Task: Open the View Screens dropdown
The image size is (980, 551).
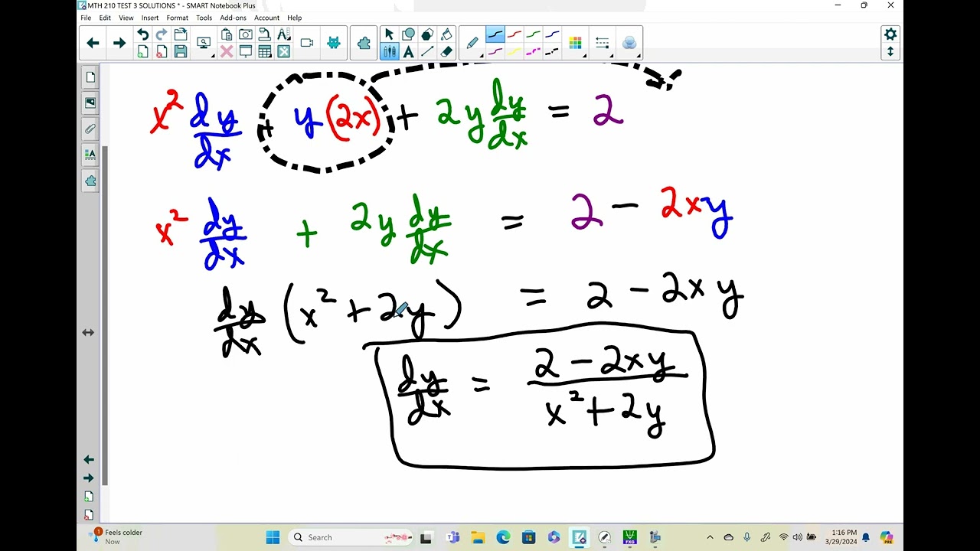Action: 204,44
